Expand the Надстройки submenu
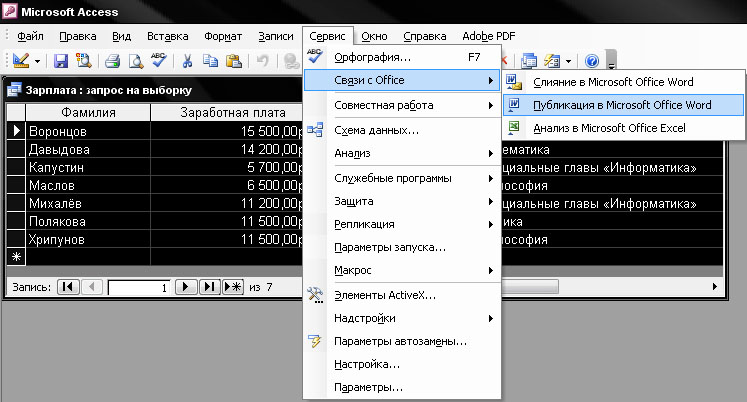 coord(402,318)
